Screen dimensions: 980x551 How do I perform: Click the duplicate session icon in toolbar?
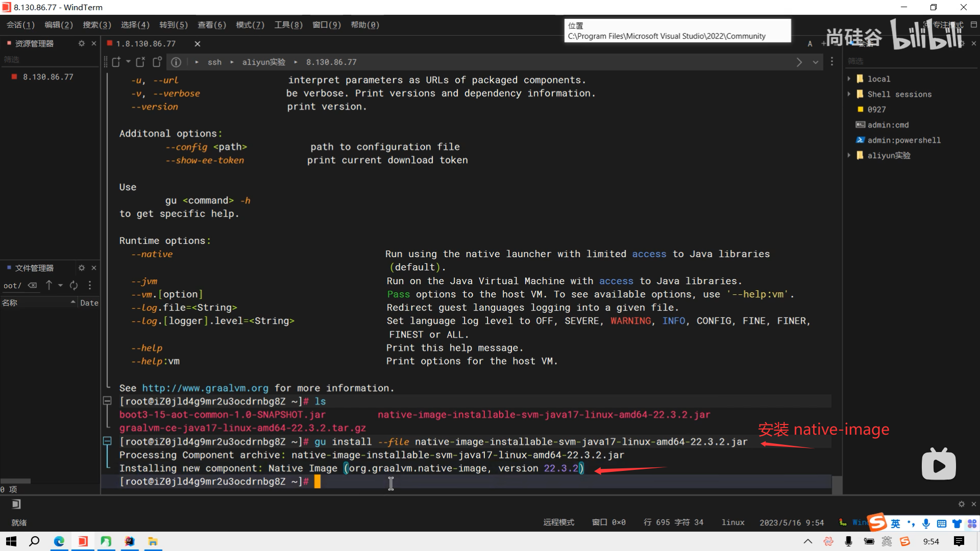tap(157, 62)
